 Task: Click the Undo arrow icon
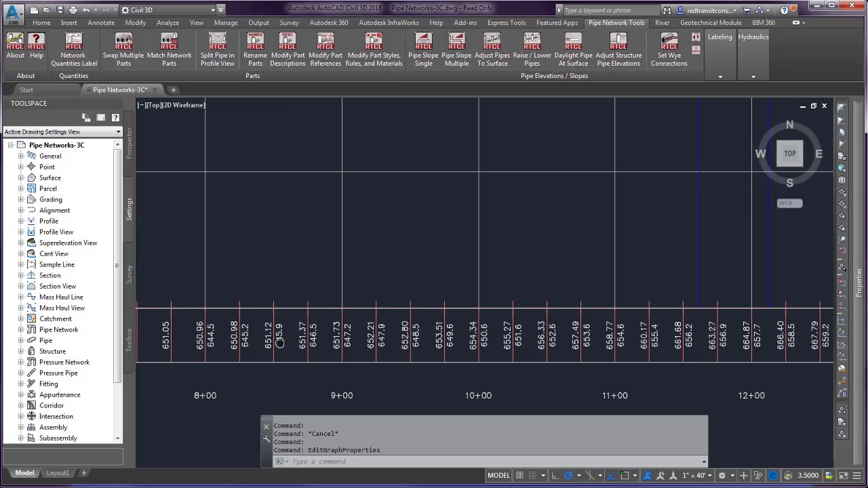click(86, 10)
